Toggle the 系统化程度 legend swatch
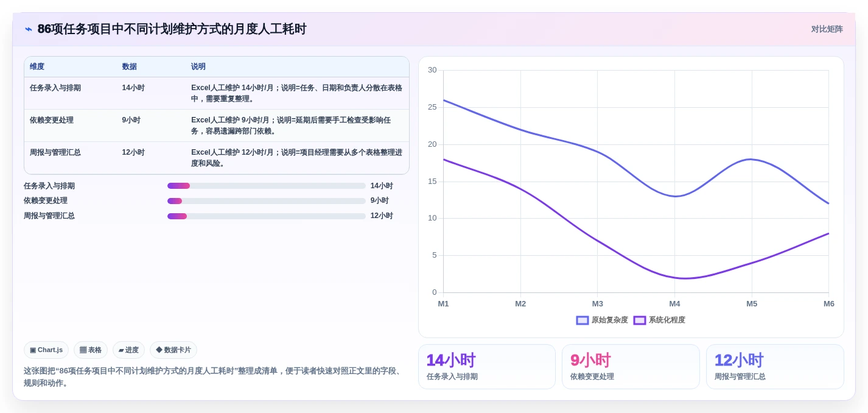Viewport: 868px width, 413px height. (x=640, y=320)
